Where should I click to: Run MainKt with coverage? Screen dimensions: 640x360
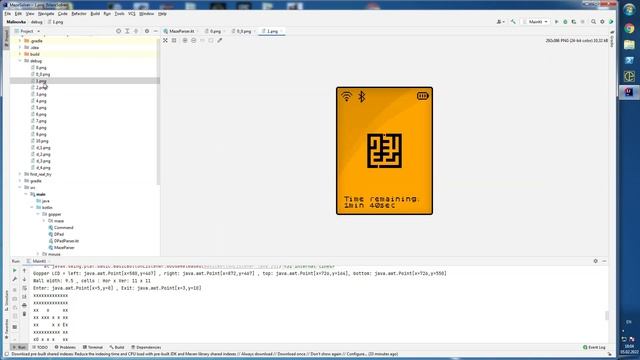[574, 22]
